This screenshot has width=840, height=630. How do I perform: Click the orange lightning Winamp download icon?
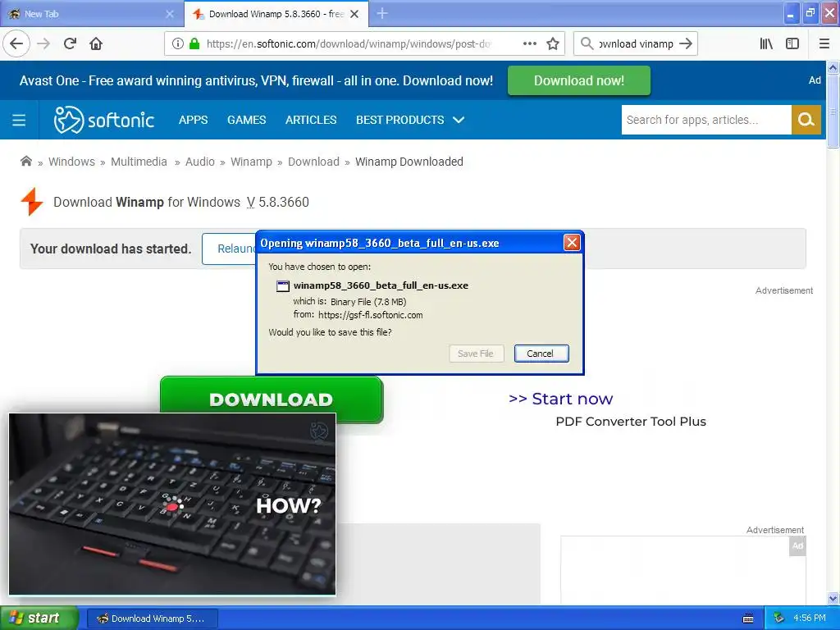coord(32,202)
